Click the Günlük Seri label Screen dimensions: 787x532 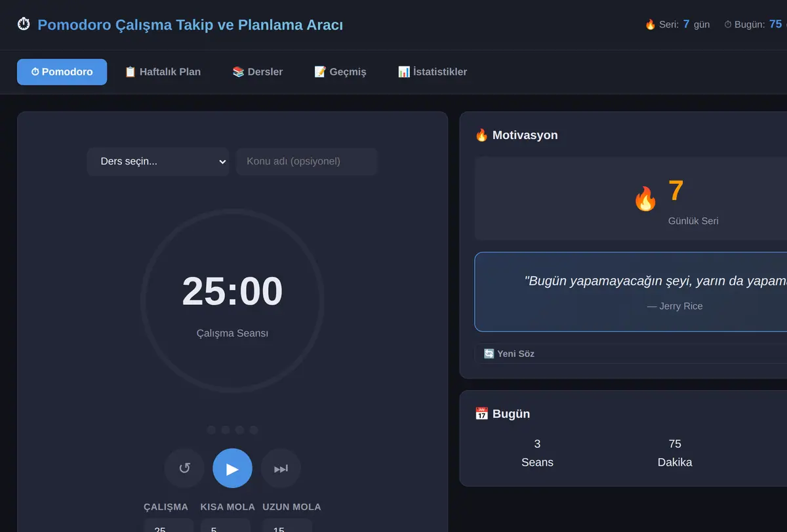click(x=693, y=221)
